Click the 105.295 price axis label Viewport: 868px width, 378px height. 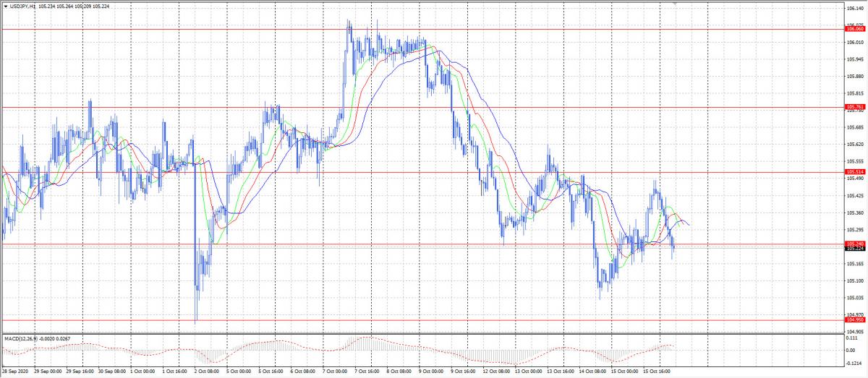tap(855, 230)
